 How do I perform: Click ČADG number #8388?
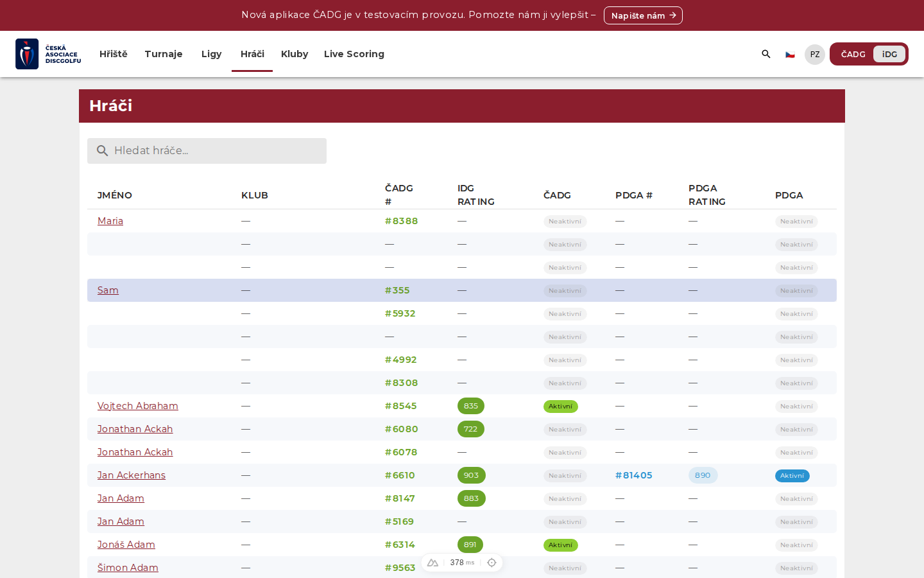point(402,221)
